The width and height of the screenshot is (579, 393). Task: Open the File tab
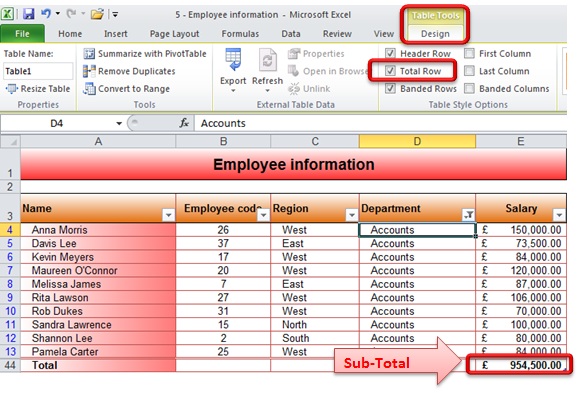coord(22,34)
